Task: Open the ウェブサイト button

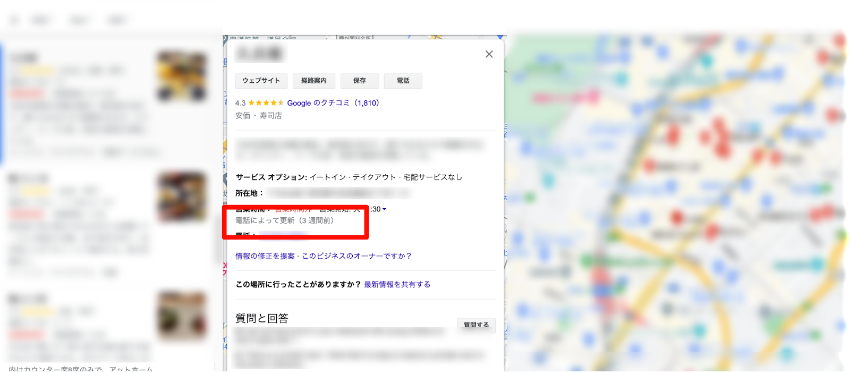Action: pyautogui.click(x=261, y=81)
